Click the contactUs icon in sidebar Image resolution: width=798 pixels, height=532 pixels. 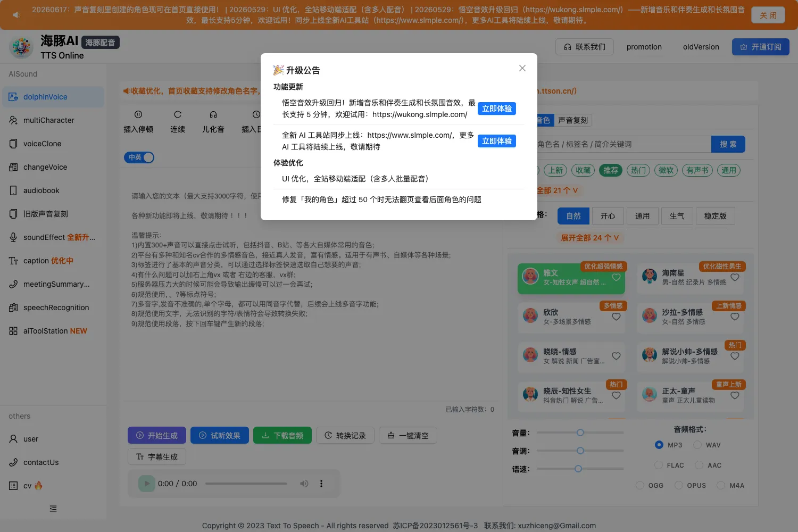point(13,462)
